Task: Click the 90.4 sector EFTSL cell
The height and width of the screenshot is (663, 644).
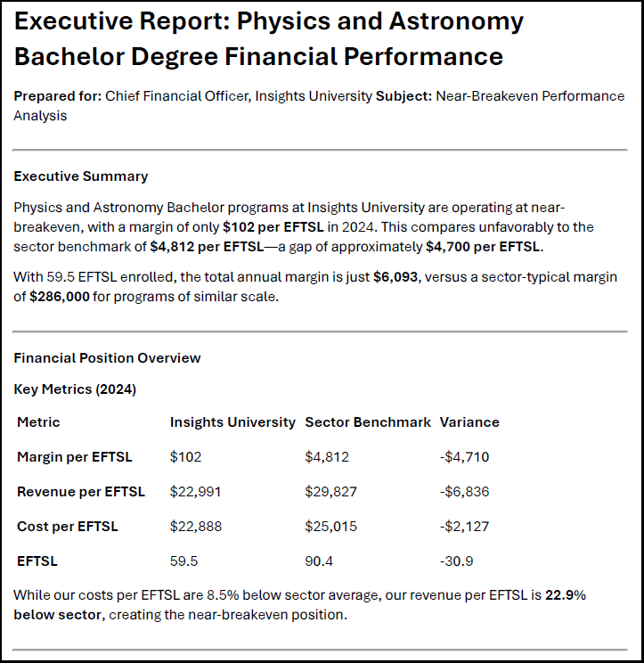Action: tap(319, 561)
